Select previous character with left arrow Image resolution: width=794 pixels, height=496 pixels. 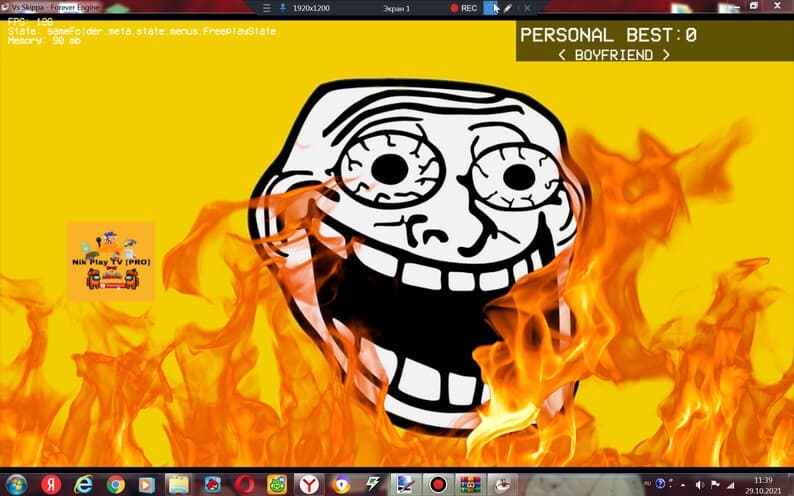point(562,55)
